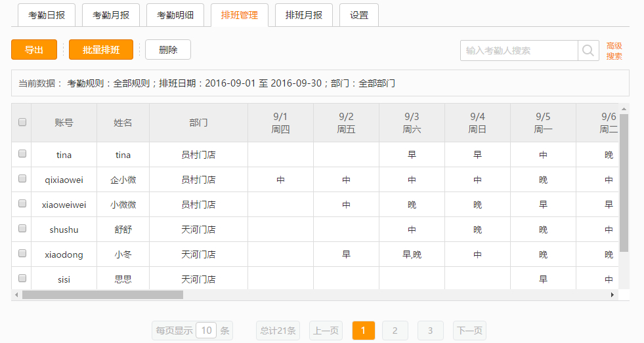
Task: Click the horizontal scrollbar thumb under table
Action: click(102, 295)
